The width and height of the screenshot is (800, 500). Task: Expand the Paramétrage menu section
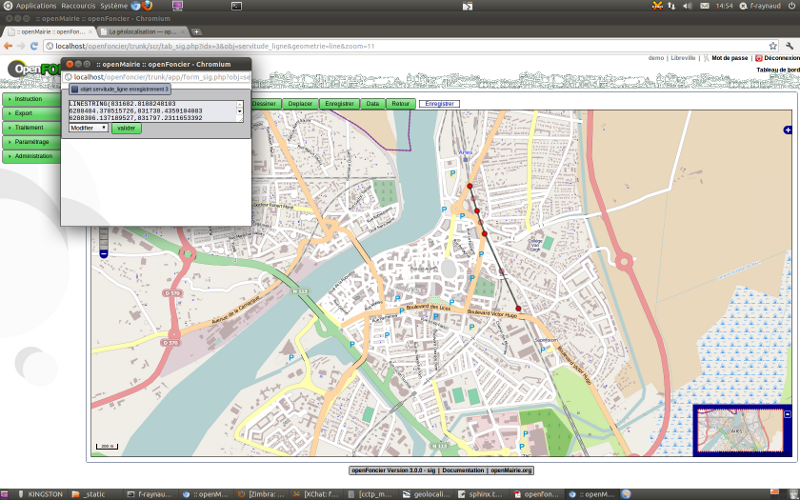tap(30, 142)
